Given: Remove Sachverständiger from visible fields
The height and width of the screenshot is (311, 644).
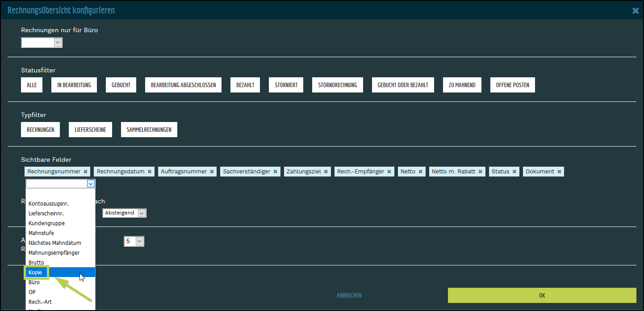Looking at the screenshot, I should [x=276, y=172].
